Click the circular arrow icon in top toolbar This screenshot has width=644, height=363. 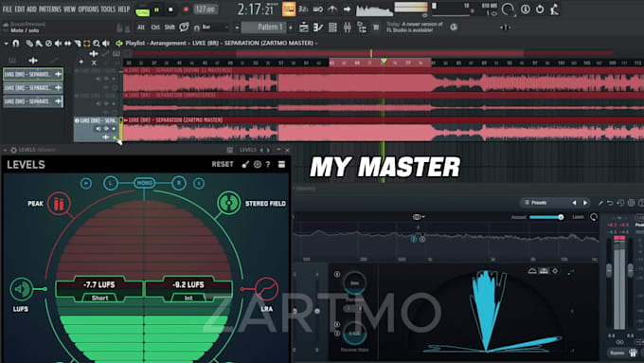click(x=540, y=9)
